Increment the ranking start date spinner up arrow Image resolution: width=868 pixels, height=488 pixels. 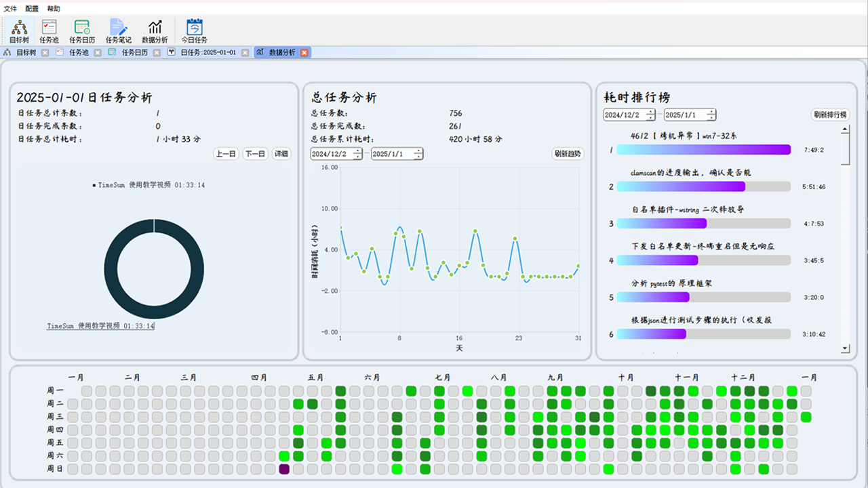651,112
